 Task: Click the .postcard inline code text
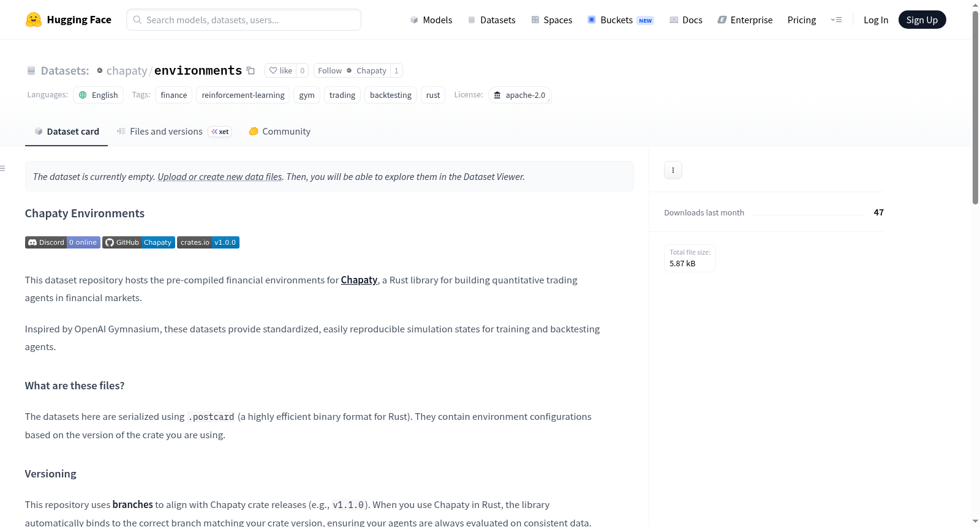click(211, 417)
